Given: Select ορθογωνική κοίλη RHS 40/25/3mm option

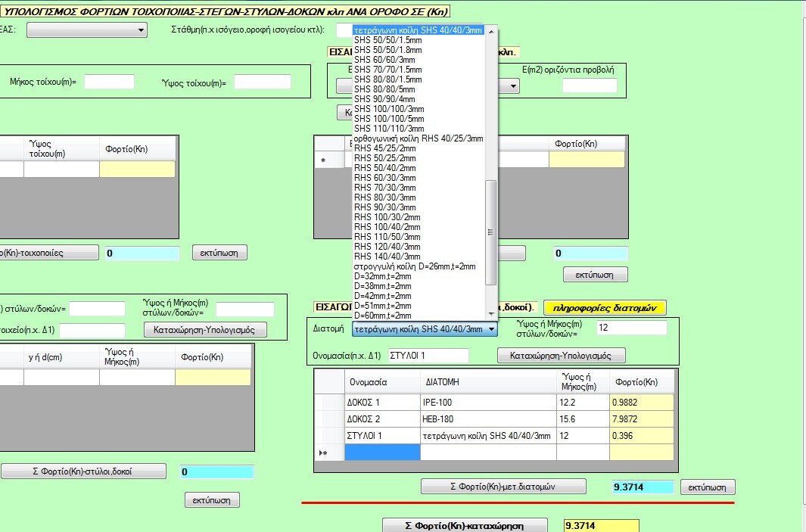Looking at the screenshot, I should (x=418, y=138).
